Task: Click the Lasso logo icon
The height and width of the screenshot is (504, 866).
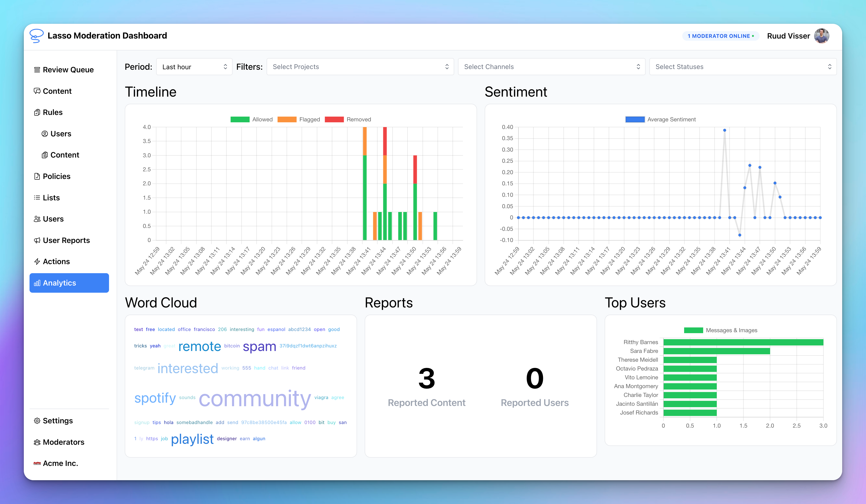Action: (x=36, y=36)
